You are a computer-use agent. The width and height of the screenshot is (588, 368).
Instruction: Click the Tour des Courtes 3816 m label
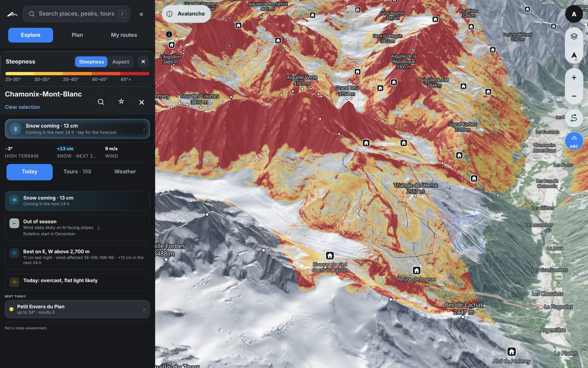tap(199, 99)
